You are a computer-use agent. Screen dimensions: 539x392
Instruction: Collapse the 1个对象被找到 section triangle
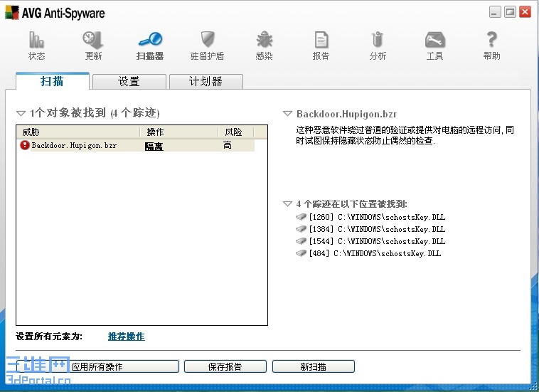[21, 113]
